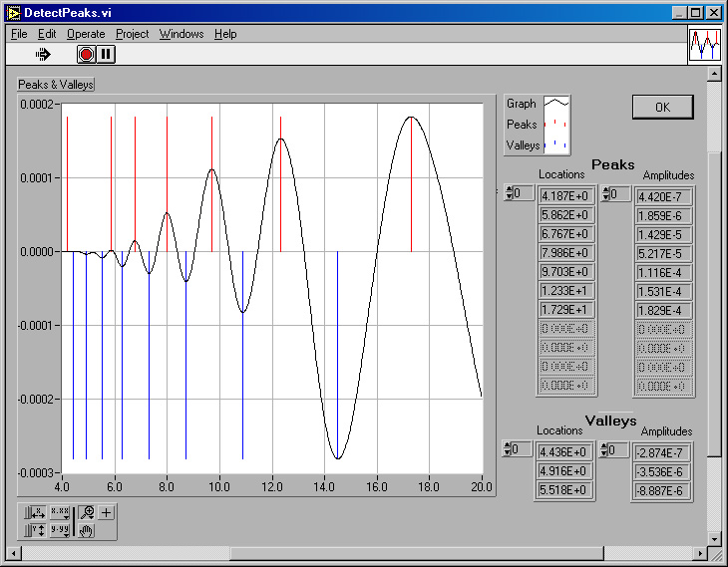Image resolution: width=728 pixels, height=567 pixels.
Task: Click the Run arrow icon
Action: [43, 54]
